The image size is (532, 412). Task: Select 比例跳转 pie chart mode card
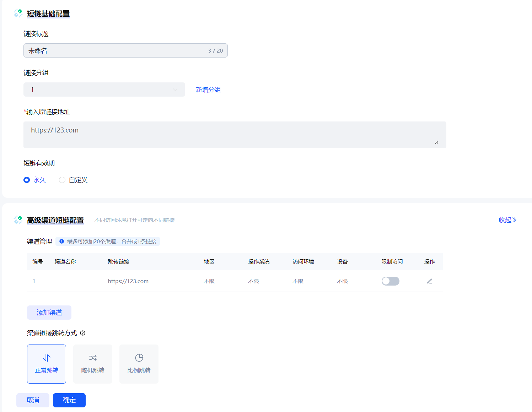(139, 364)
